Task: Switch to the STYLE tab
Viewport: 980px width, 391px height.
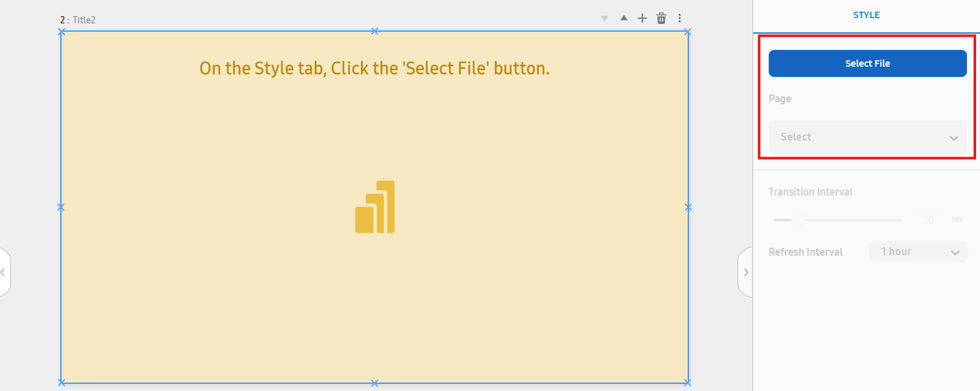Action: point(866,15)
